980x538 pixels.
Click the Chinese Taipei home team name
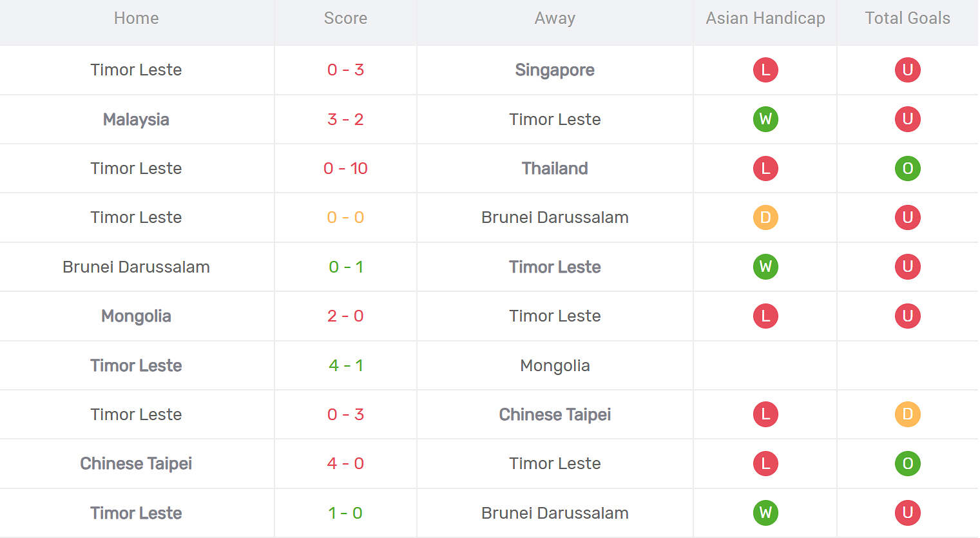tap(136, 463)
